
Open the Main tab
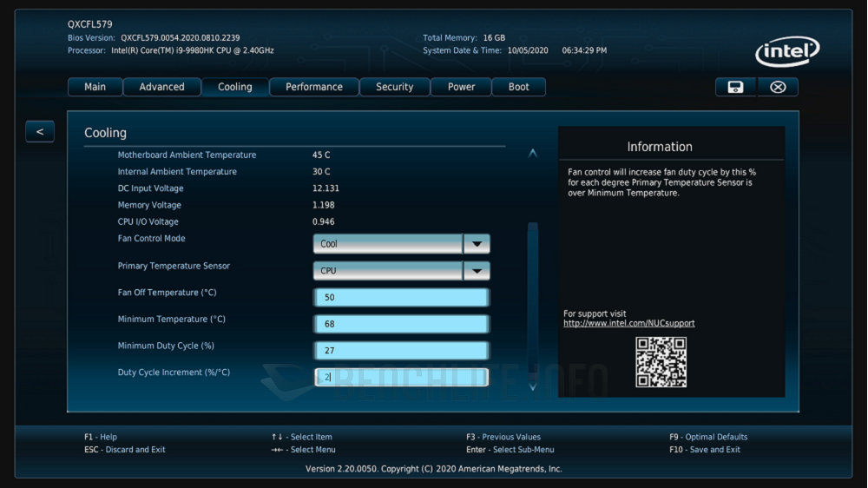coord(95,87)
